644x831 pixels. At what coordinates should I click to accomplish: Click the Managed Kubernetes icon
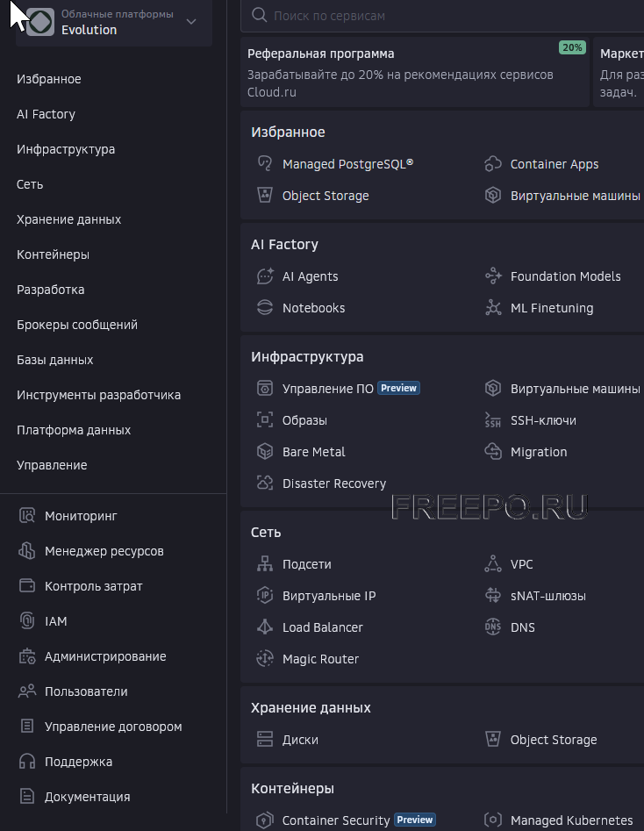[x=493, y=820]
